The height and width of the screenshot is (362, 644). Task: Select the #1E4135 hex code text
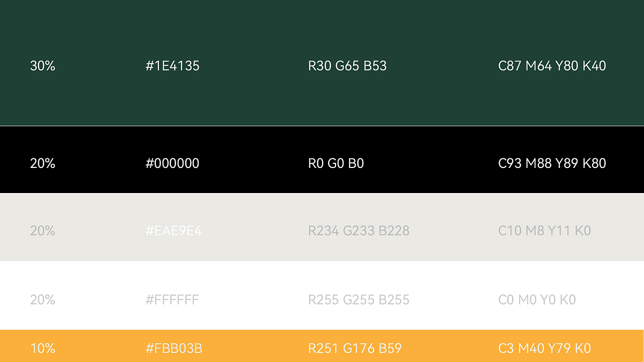tap(173, 66)
